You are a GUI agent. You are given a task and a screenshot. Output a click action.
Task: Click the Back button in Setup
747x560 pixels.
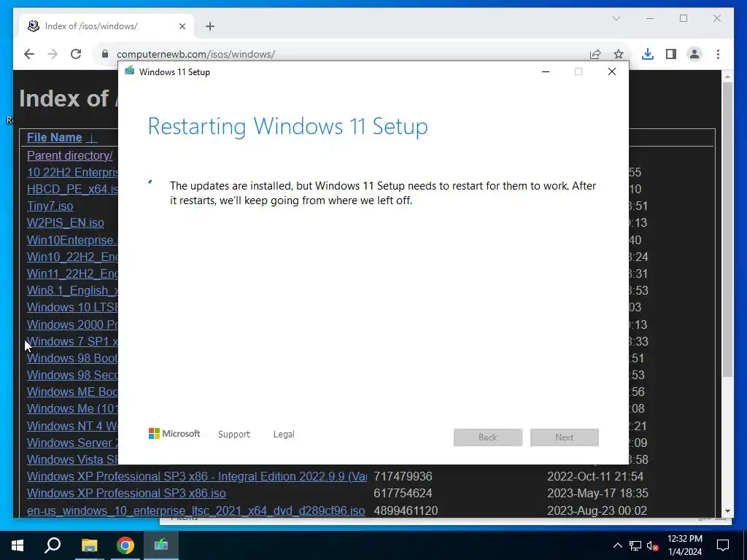coord(488,437)
